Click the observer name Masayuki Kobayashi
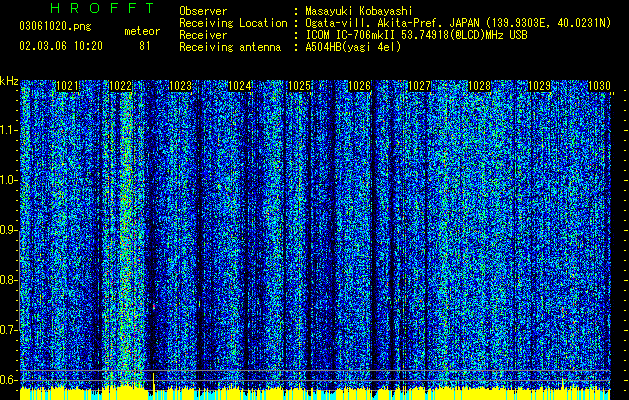This screenshot has width=629, height=400. click(x=358, y=11)
